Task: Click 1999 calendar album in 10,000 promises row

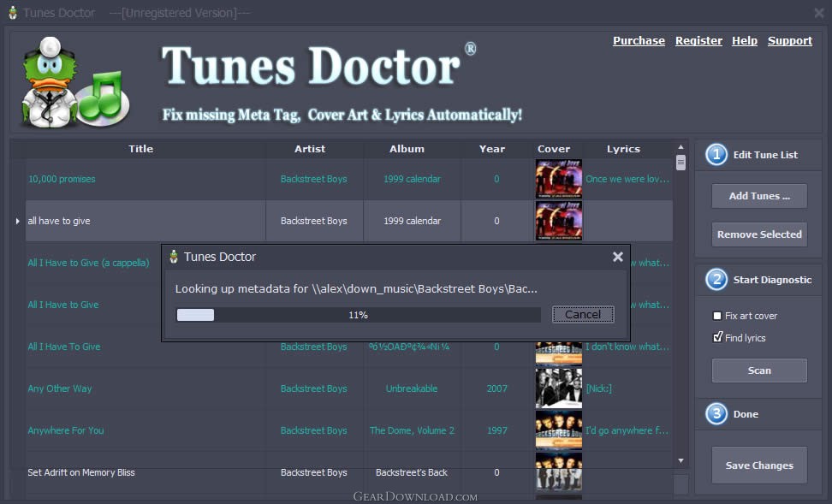Action: click(412, 179)
